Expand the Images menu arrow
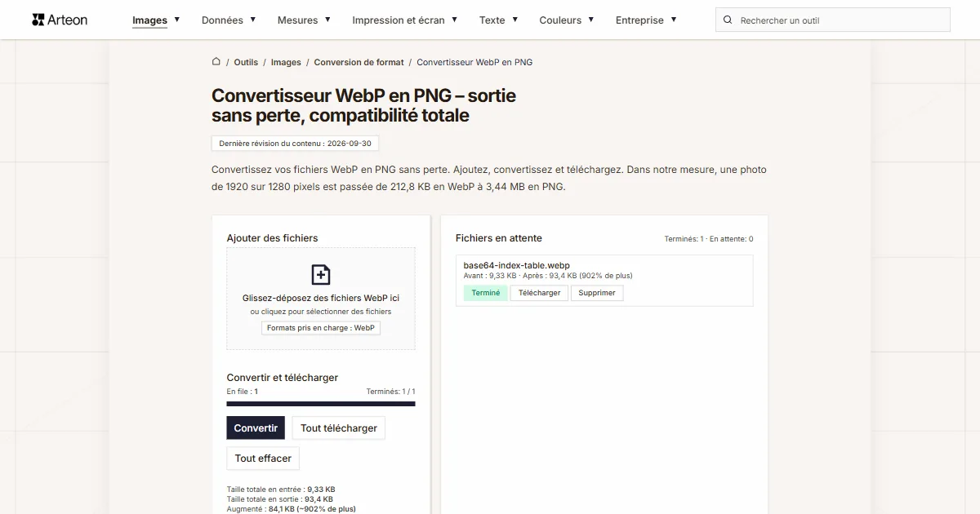The width and height of the screenshot is (980, 514). 177,19
